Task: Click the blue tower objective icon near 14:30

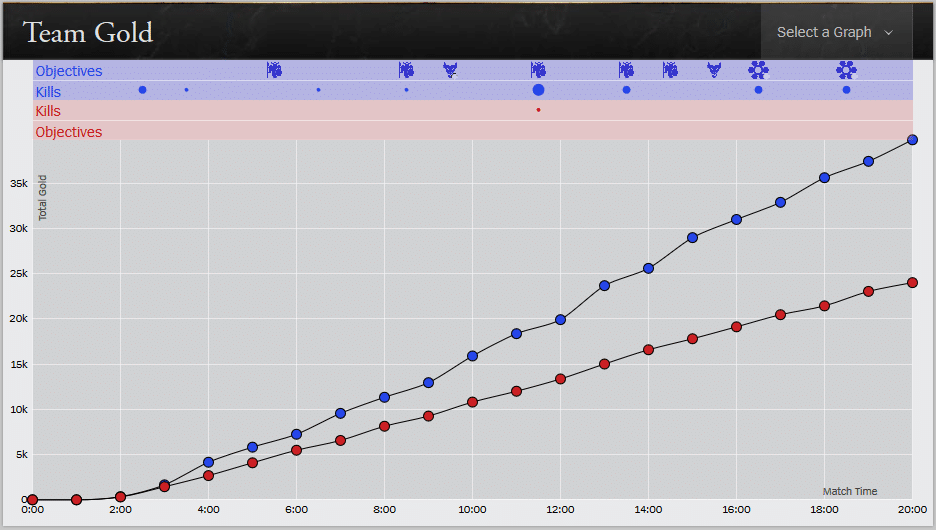Action: click(x=670, y=70)
